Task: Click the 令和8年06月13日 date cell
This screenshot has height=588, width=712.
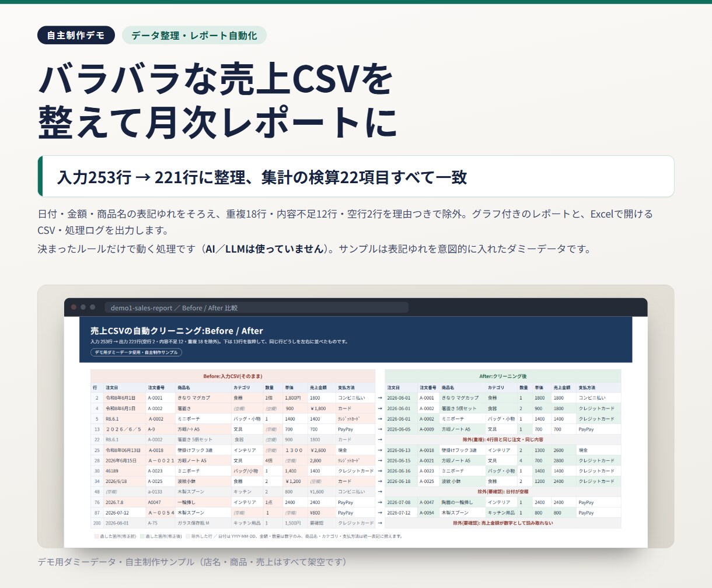Action: coord(124,450)
